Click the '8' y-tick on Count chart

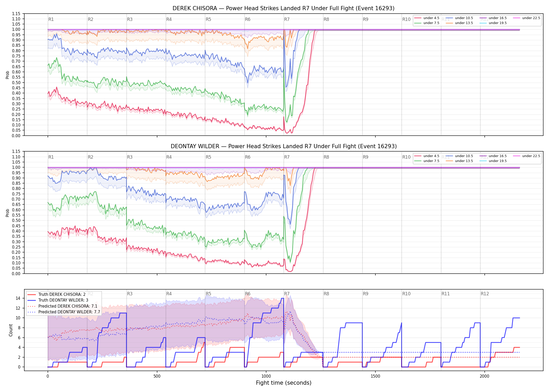point(19,328)
